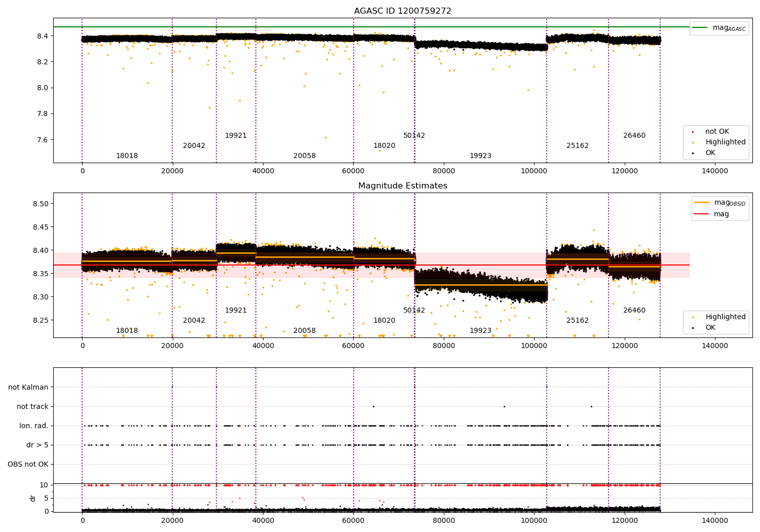Click OBSID label 19921 in top plot
The width and height of the screenshot is (760, 532).
tap(236, 136)
